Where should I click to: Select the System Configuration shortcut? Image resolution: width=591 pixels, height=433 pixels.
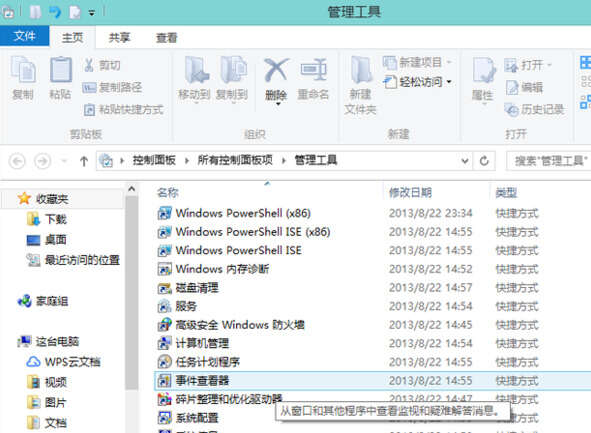point(197,418)
